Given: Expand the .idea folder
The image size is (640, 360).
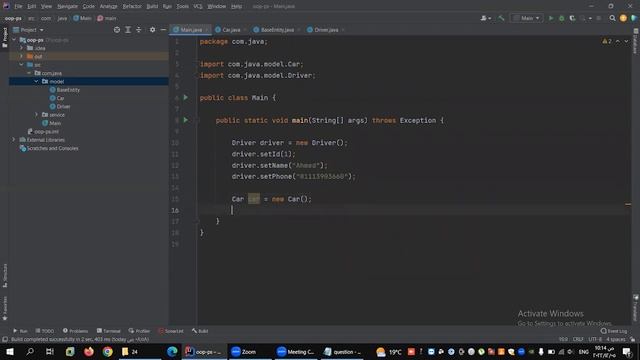Looking at the screenshot, I should coord(22,48).
